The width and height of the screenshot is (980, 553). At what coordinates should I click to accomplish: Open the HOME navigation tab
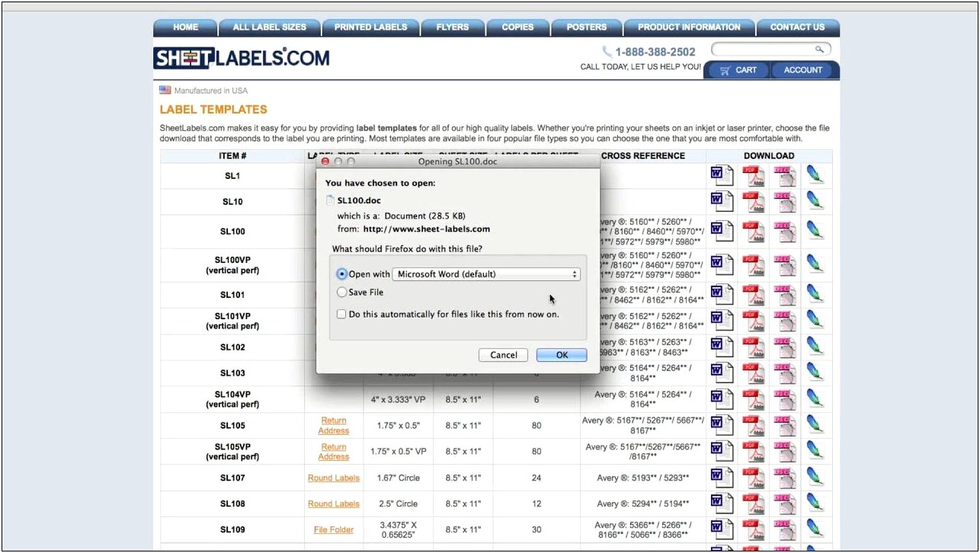point(185,27)
